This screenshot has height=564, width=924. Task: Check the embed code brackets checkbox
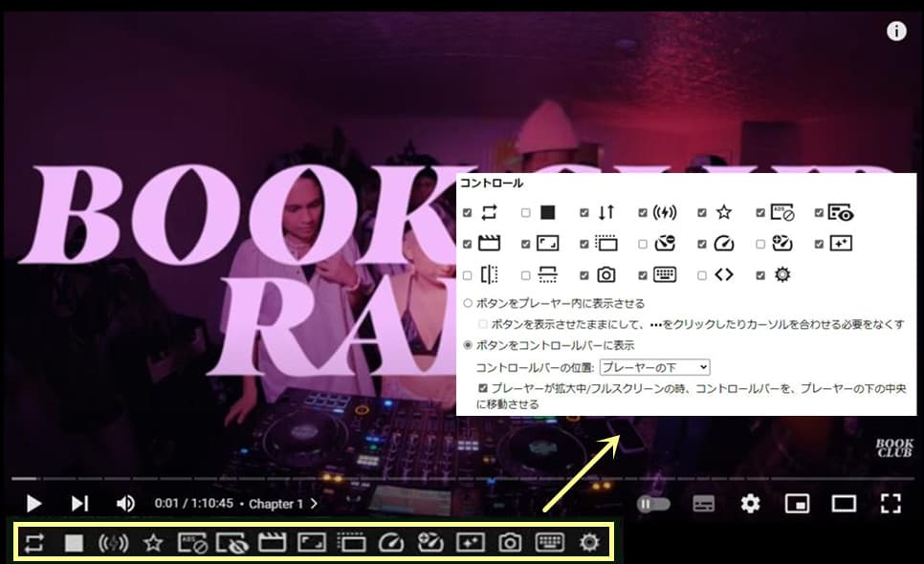702,275
